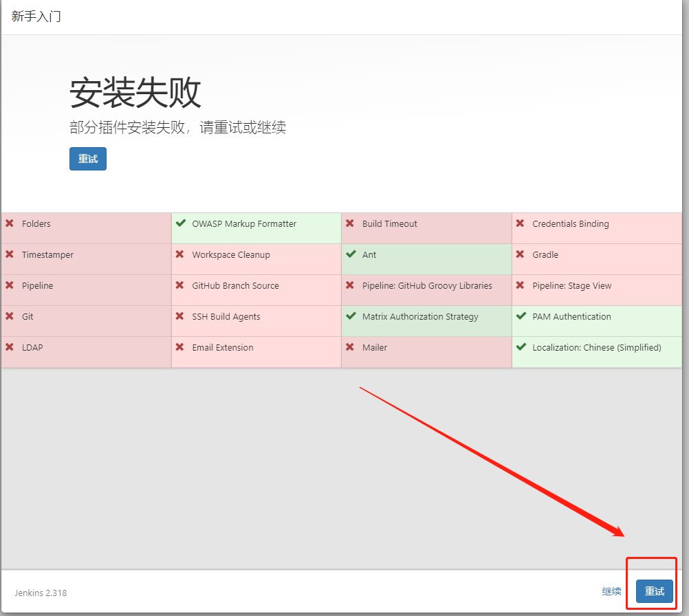Screen dimensions: 689x616
Task: Click the red X beside Pipeline: GitHub Groovy Libraries
Action: 350,285
